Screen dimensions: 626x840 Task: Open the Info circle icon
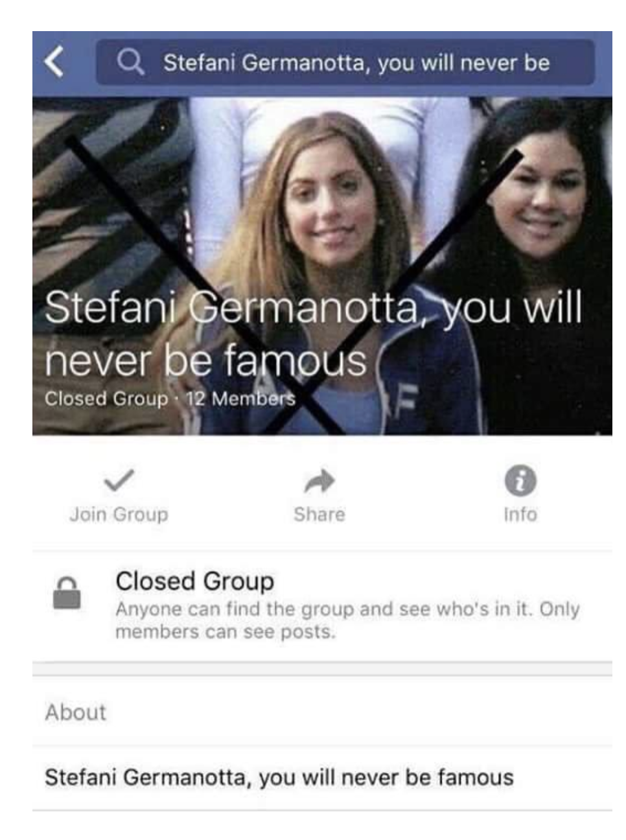coord(520,480)
